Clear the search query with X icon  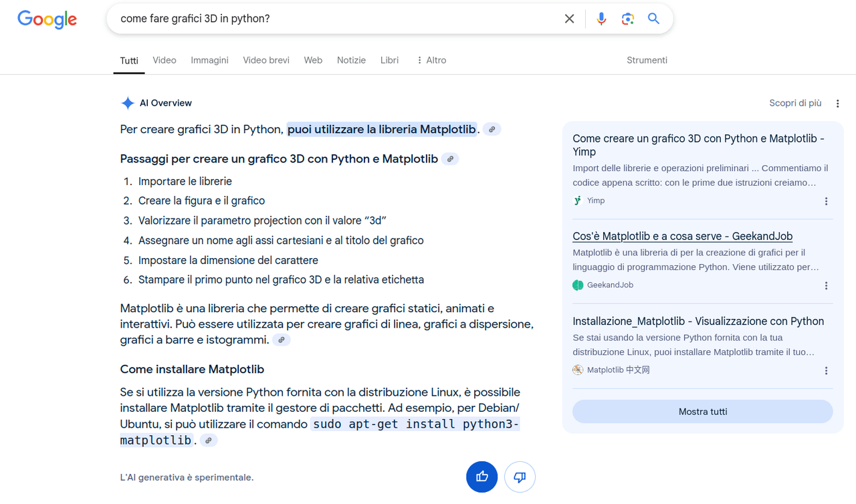569,19
